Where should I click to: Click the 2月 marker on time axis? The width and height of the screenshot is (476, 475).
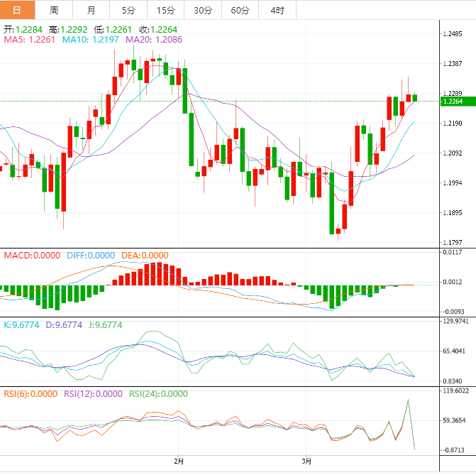[x=179, y=461]
